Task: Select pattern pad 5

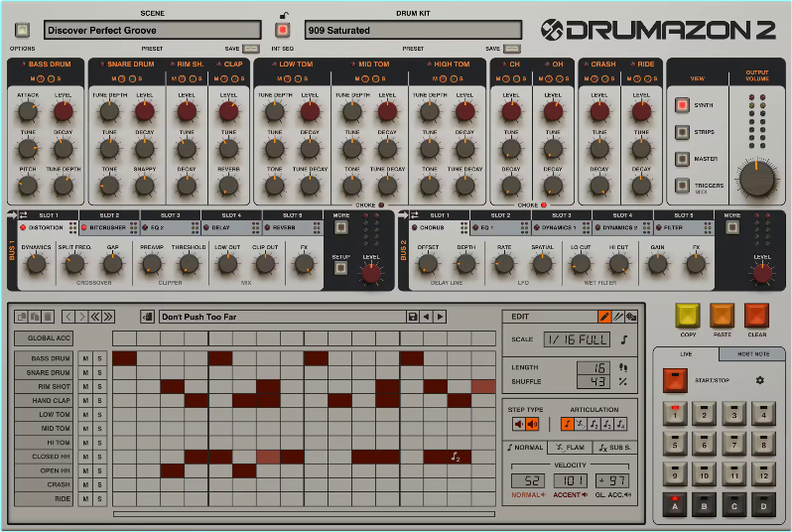Action: 675,444
